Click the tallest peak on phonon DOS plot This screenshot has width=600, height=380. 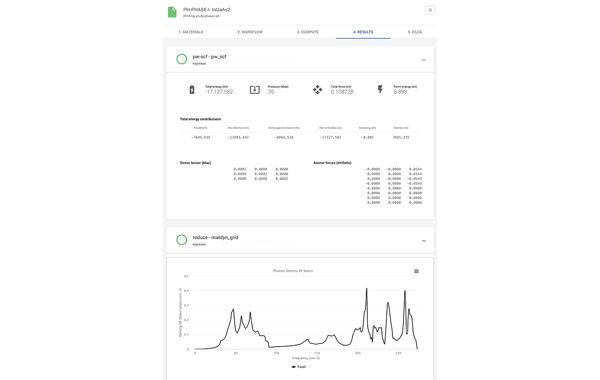[367, 289]
